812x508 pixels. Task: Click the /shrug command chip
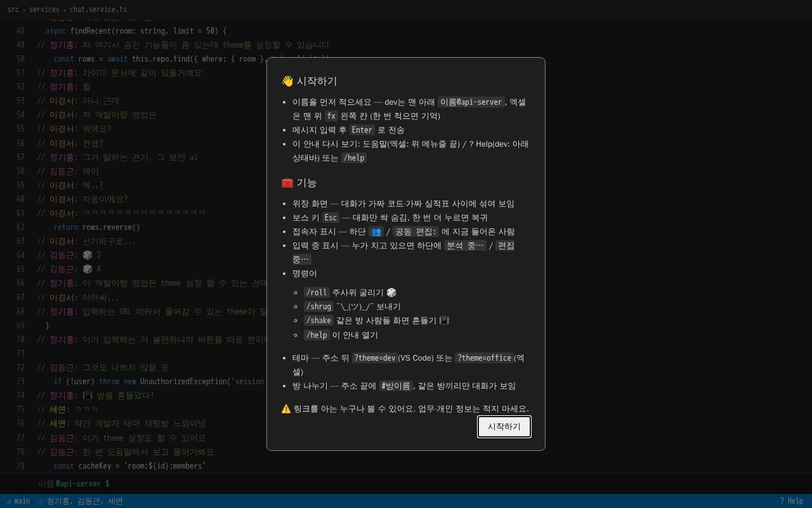[318, 307]
